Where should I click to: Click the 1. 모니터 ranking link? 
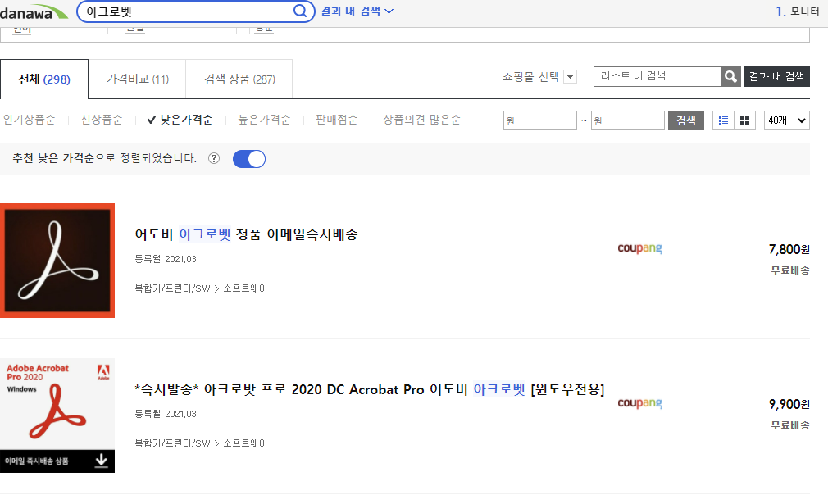[798, 11]
